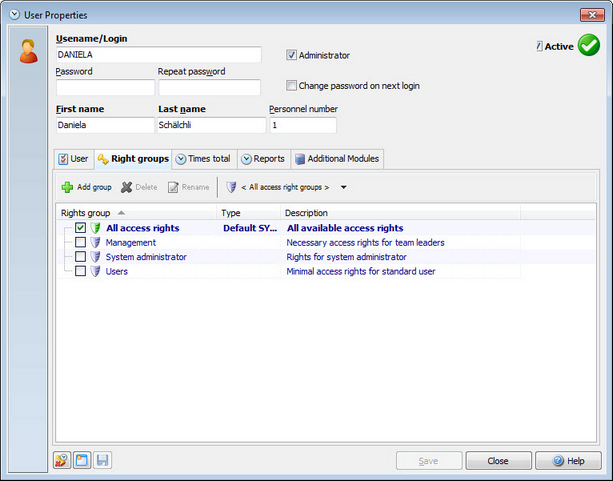Click shield icon beside Users group
Screen dimensions: 613x481
[95, 271]
